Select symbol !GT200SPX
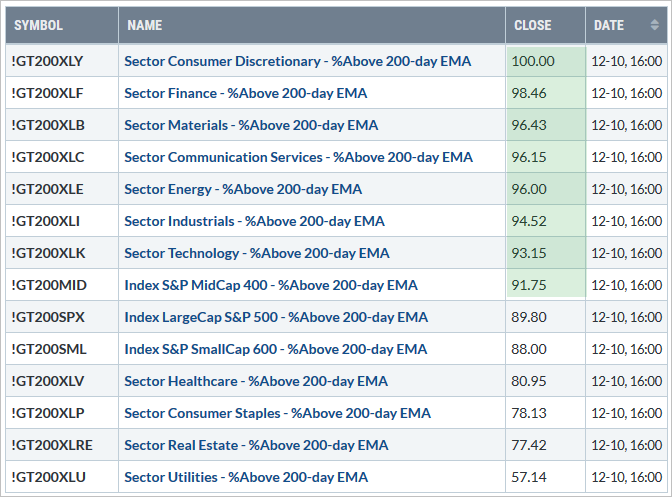Image resolution: width=672 pixels, height=497 pixels. 48,317
